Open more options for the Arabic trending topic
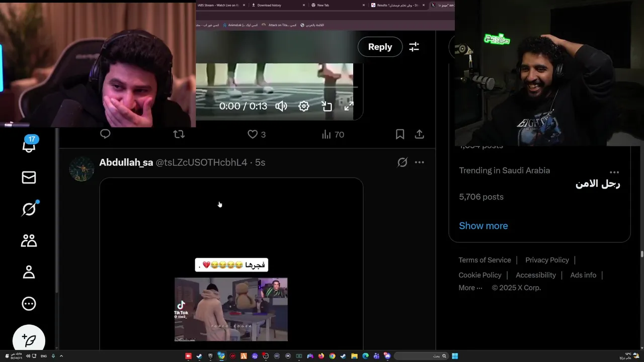This screenshot has height=362, width=644. [614, 172]
